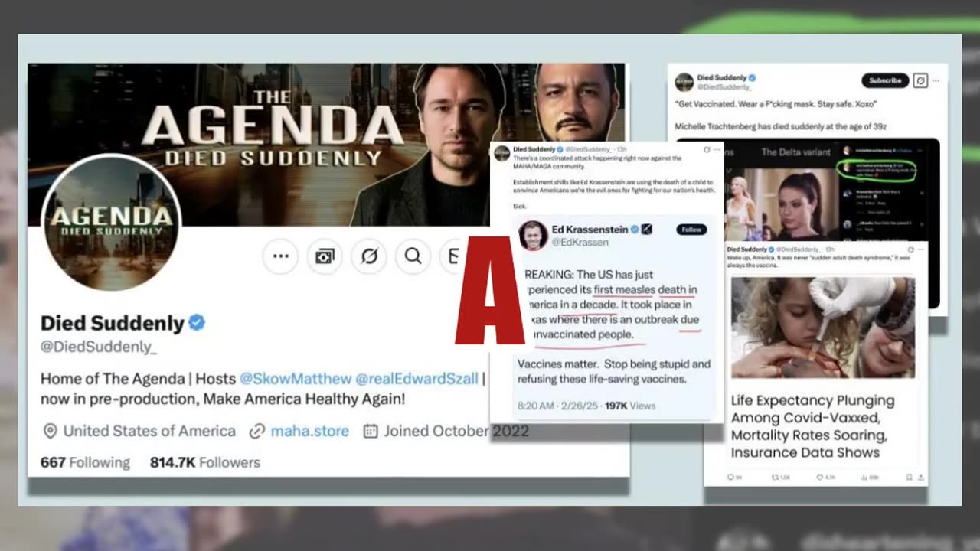Click the Grok icon next to Subscribe

(920, 80)
